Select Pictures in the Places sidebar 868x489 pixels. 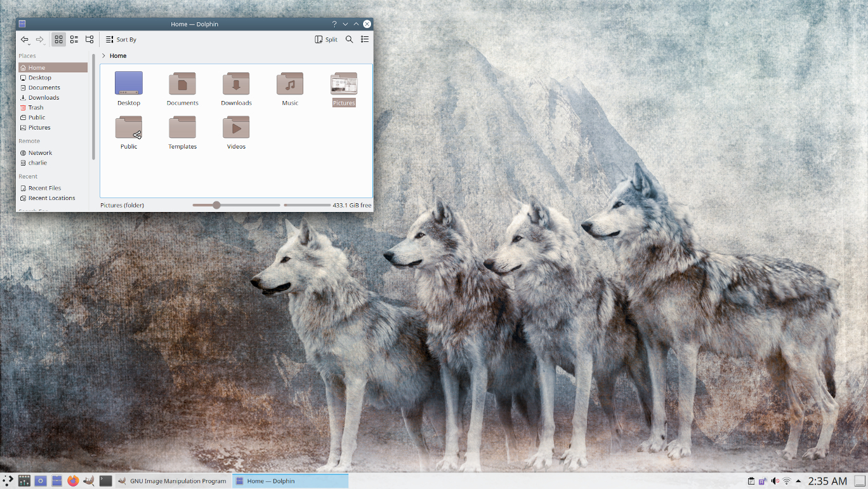point(53,127)
